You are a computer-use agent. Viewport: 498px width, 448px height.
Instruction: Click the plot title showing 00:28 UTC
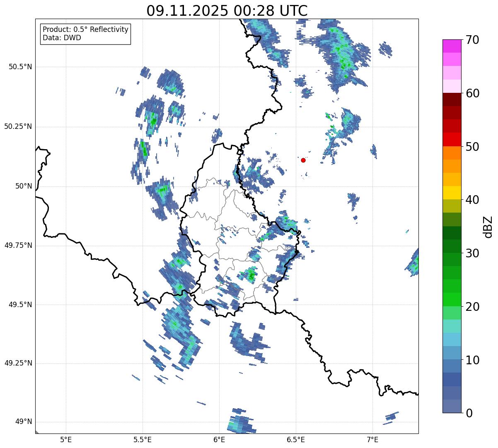point(227,11)
